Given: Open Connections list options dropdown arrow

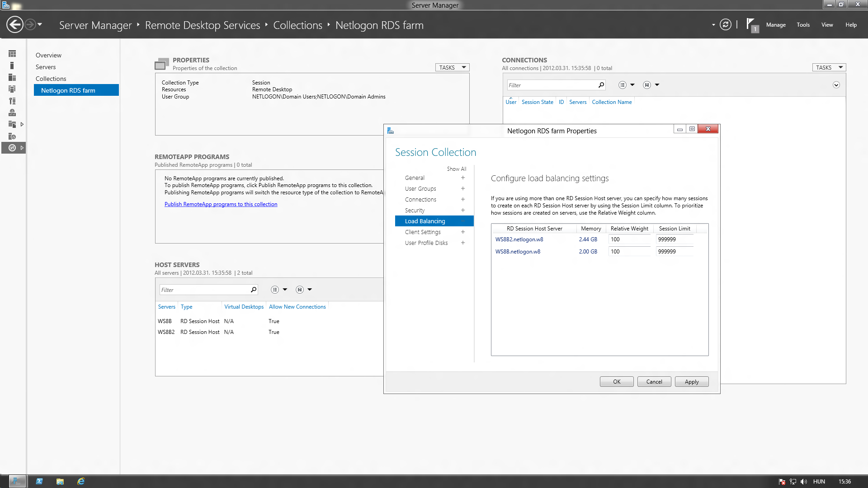Looking at the screenshot, I should pyautogui.click(x=632, y=85).
